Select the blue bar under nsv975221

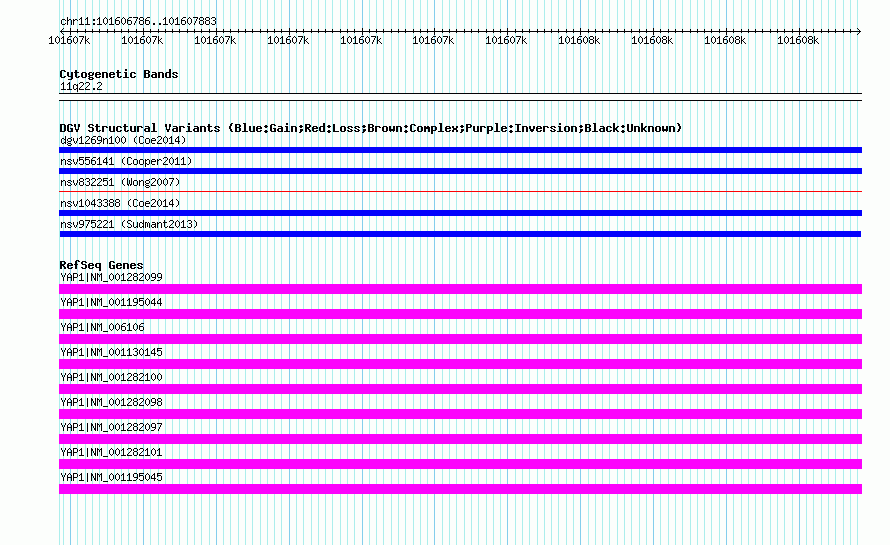coord(460,234)
